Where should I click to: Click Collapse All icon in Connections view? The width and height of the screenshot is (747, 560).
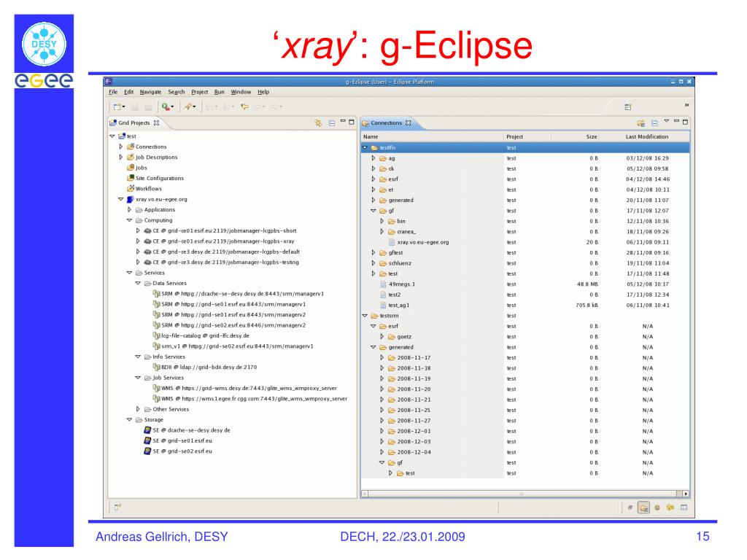pos(654,122)
